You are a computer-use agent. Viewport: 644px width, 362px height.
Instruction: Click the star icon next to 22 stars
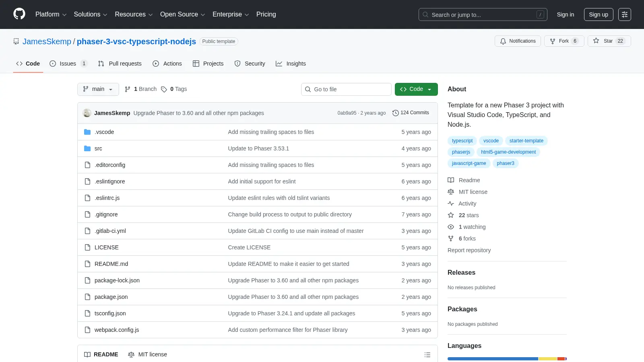pos(451,215)
